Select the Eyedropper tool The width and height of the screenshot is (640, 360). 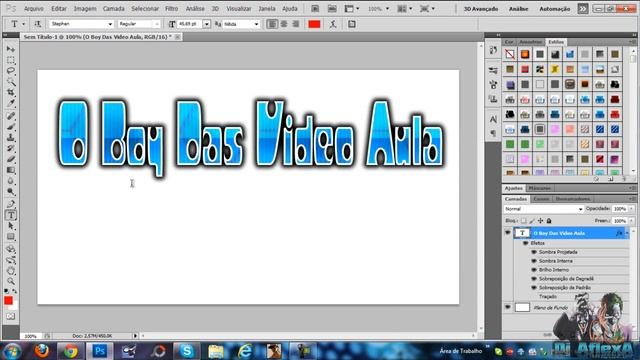tap(11, 104)
